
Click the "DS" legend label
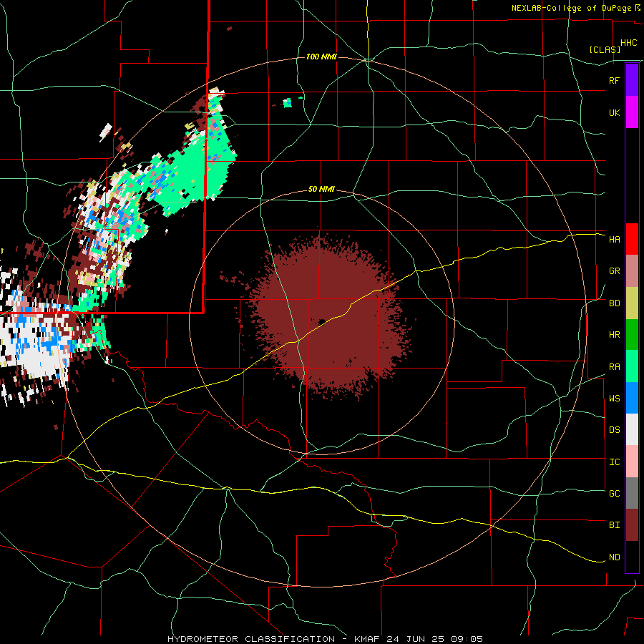(614, 430)
